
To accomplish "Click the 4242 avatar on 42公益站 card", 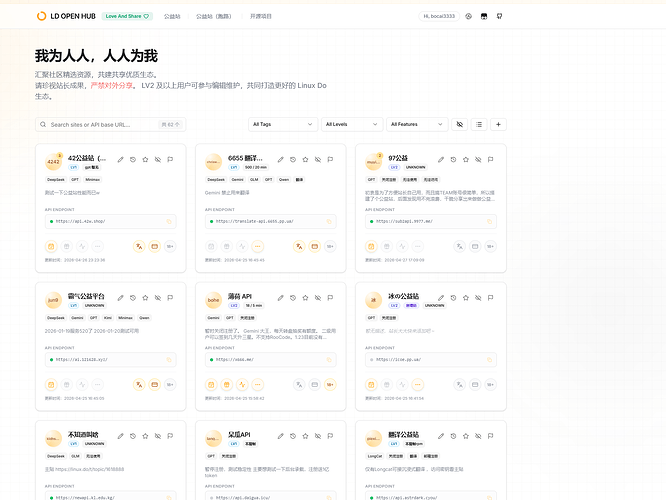I will pos(54,162).
